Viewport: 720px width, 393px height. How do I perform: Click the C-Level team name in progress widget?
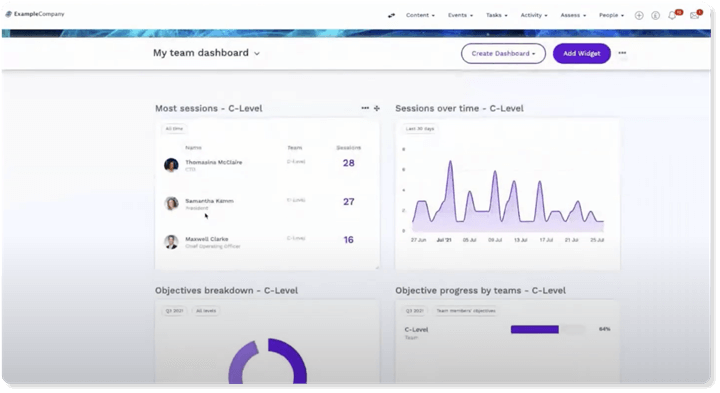pyautogui.click(x=416, y=330)
